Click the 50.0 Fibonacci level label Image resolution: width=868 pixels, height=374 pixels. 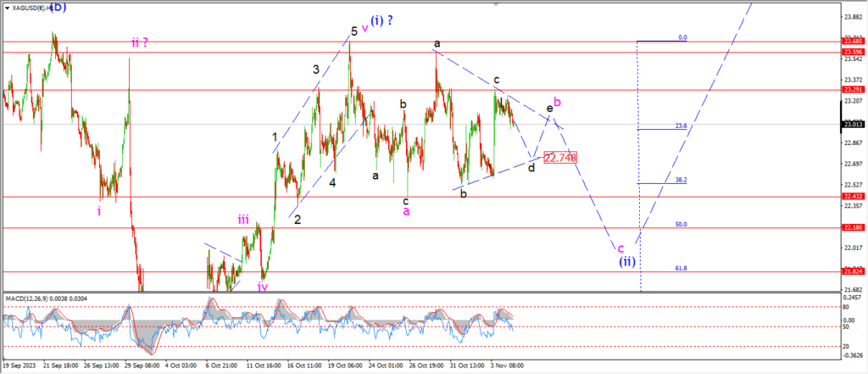[x=682, y=225]
